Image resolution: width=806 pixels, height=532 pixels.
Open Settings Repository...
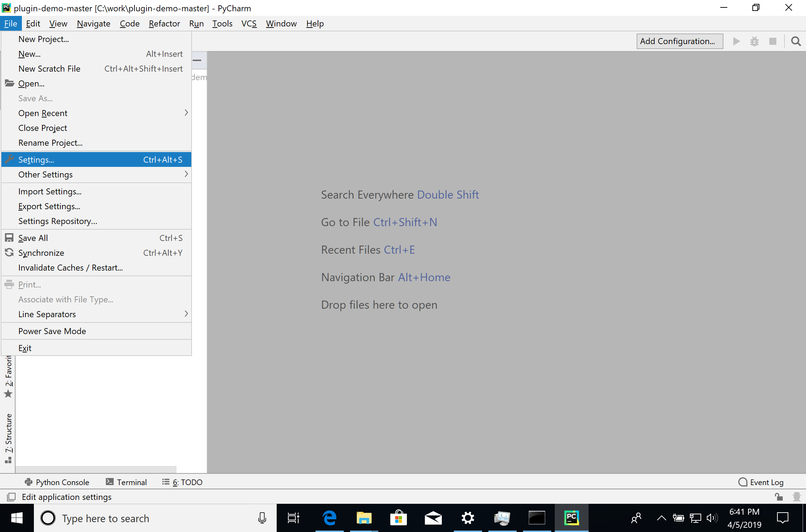pyautogui.click(x=96, y=221)
